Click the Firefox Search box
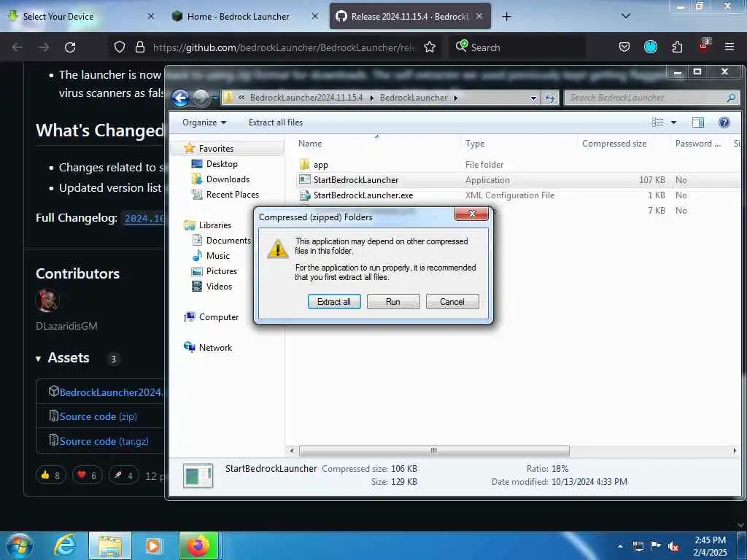The image size is (747, 560). click(x=518, y=47)
